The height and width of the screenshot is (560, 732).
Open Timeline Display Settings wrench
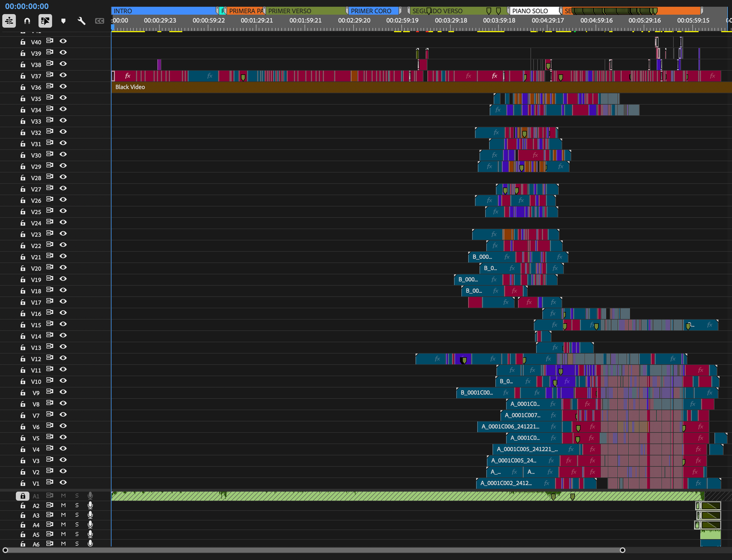81,21
